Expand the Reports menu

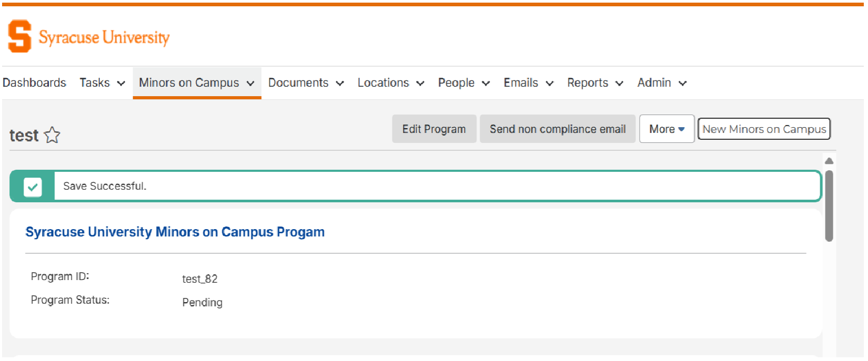595,83
